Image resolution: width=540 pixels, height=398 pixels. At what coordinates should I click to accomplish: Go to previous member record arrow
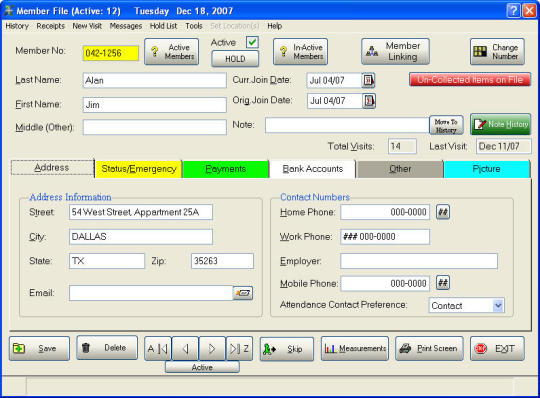[185, 349]
